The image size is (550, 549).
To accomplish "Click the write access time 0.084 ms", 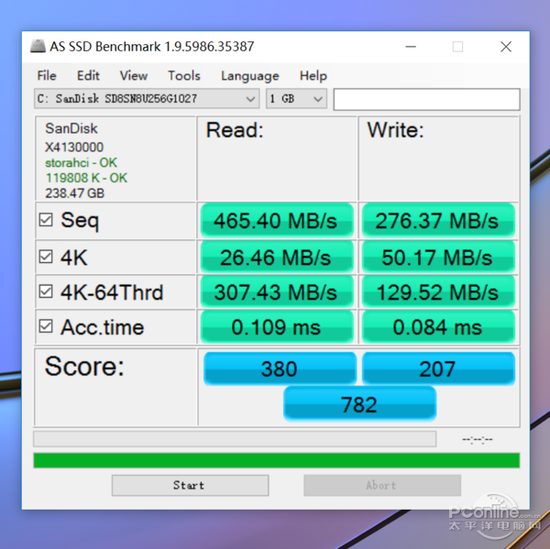I will [438, 327].
